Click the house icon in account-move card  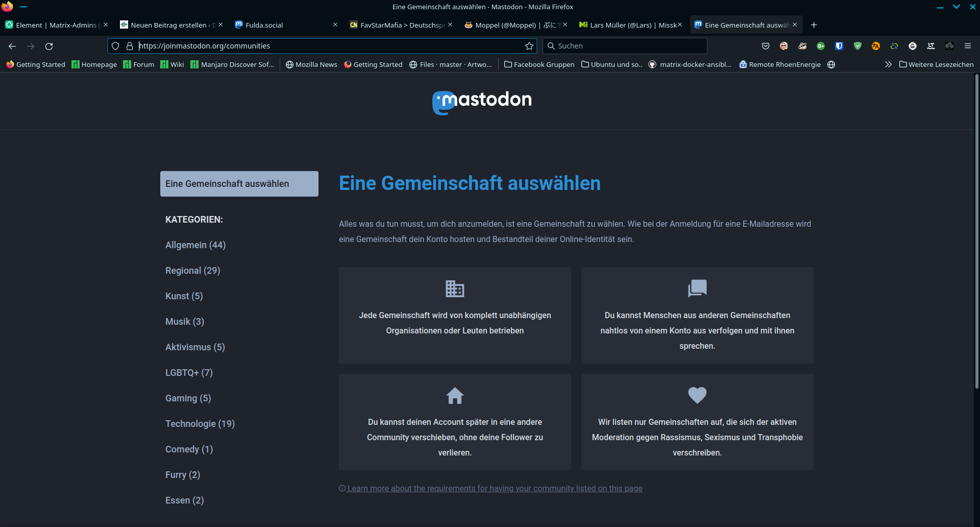click(x=455, y=395)
